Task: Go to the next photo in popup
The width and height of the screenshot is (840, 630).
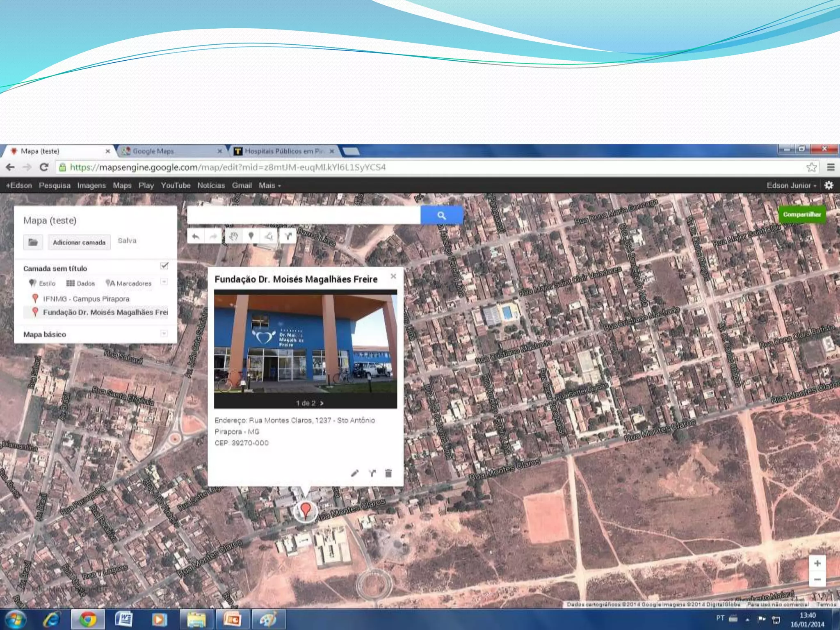Action: [x=322, y=403]
